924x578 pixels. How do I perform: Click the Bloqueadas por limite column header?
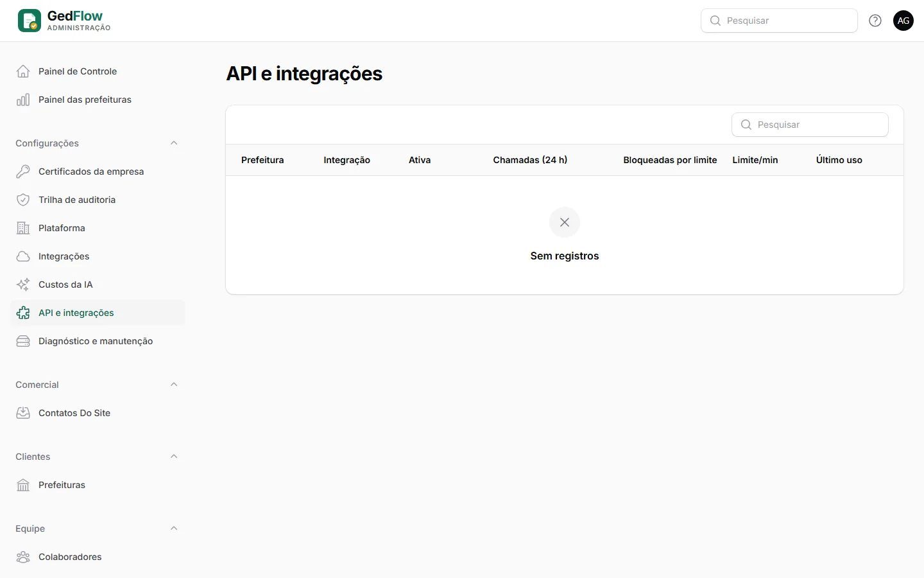[x=670, y=160]
